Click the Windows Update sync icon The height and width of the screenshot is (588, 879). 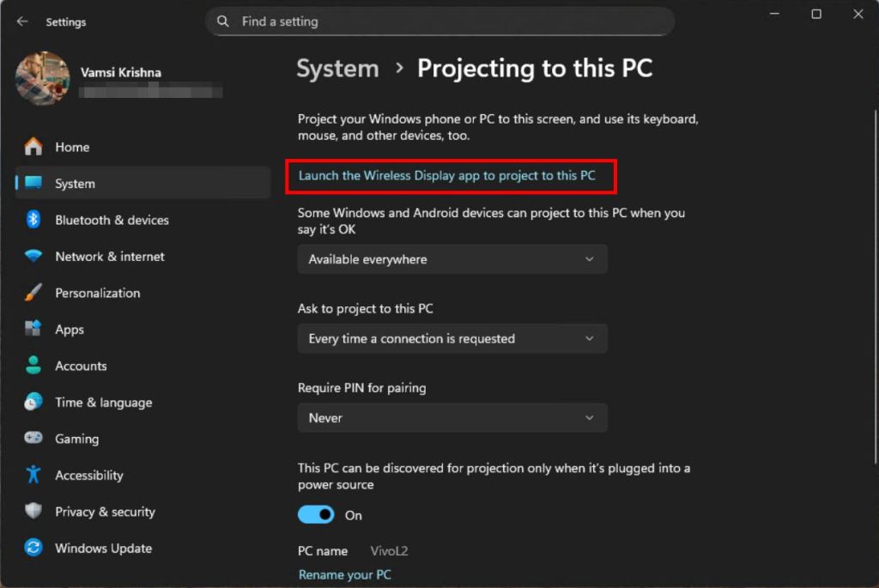pos(33,548)
